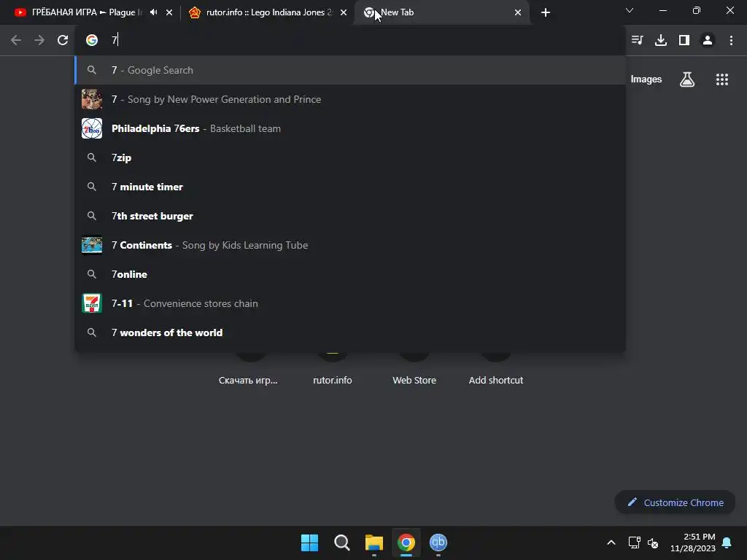The image size is (747, 560).
Task: Click Add shortcut
Action: (x=496, y=380)
